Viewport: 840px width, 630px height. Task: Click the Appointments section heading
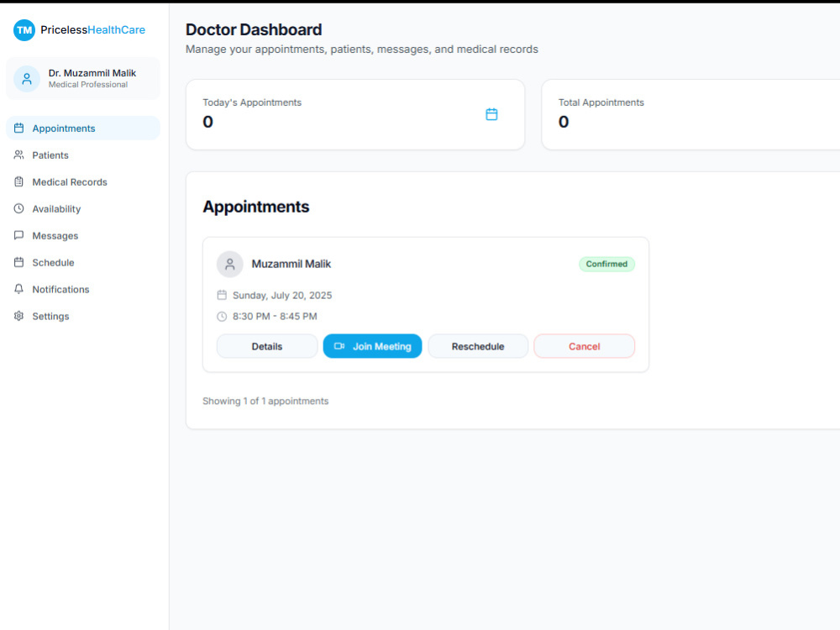coord(255,207)
